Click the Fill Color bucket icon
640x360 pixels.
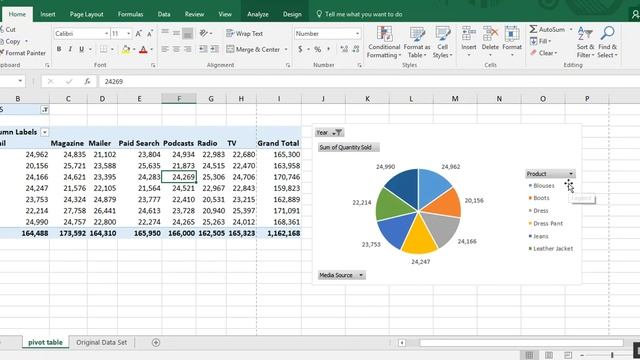[126, 49]
